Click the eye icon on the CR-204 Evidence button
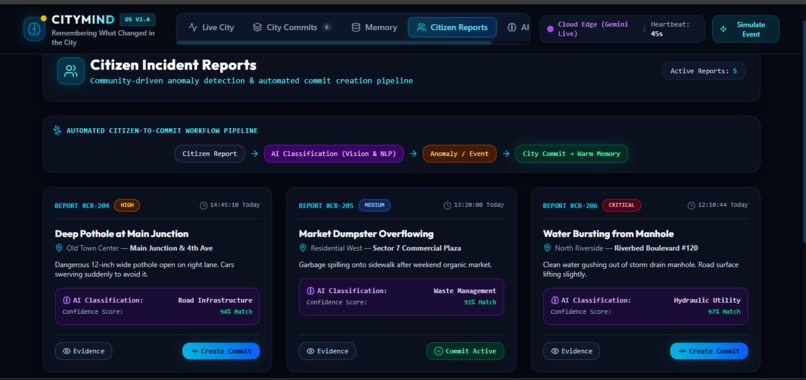 [x=66, y=351]
